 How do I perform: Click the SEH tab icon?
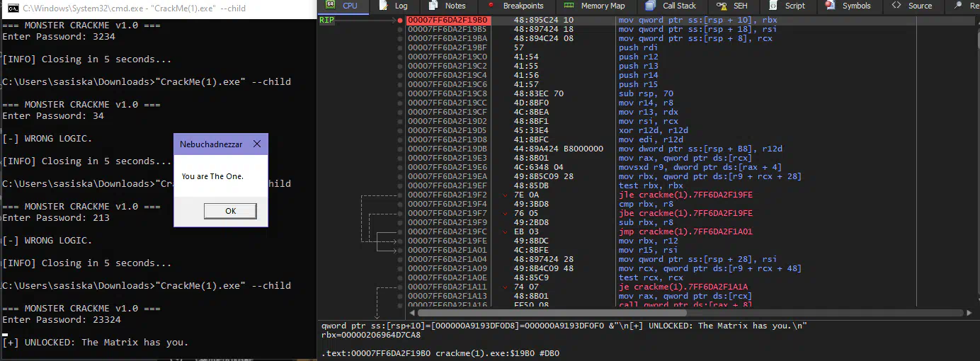pyautogui.click(x=721, y=6)
